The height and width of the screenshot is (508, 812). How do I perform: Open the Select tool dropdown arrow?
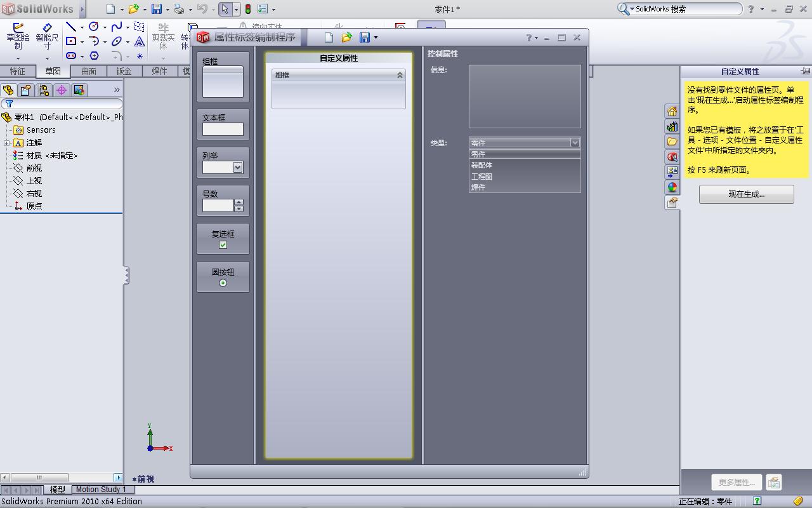236,9
